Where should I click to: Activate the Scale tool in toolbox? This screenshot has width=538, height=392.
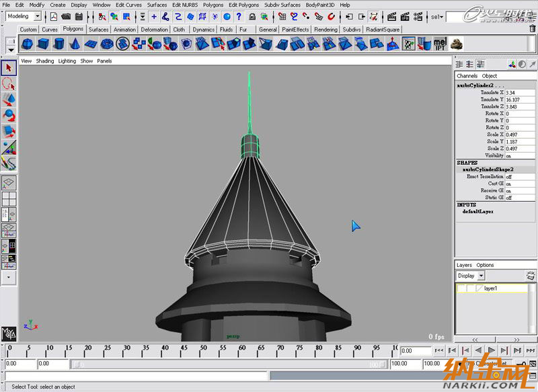coord(9,130)
